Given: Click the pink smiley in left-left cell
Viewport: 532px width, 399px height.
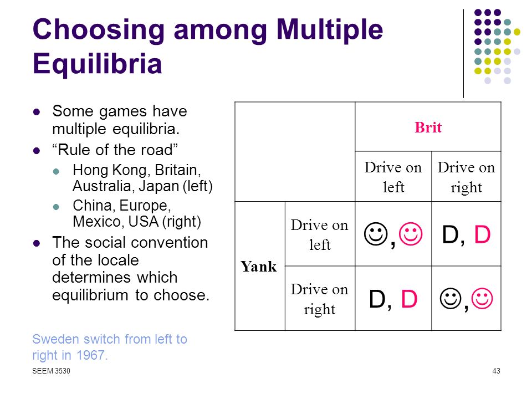Looking at the screenshot, I should click(x=411, y=234).
